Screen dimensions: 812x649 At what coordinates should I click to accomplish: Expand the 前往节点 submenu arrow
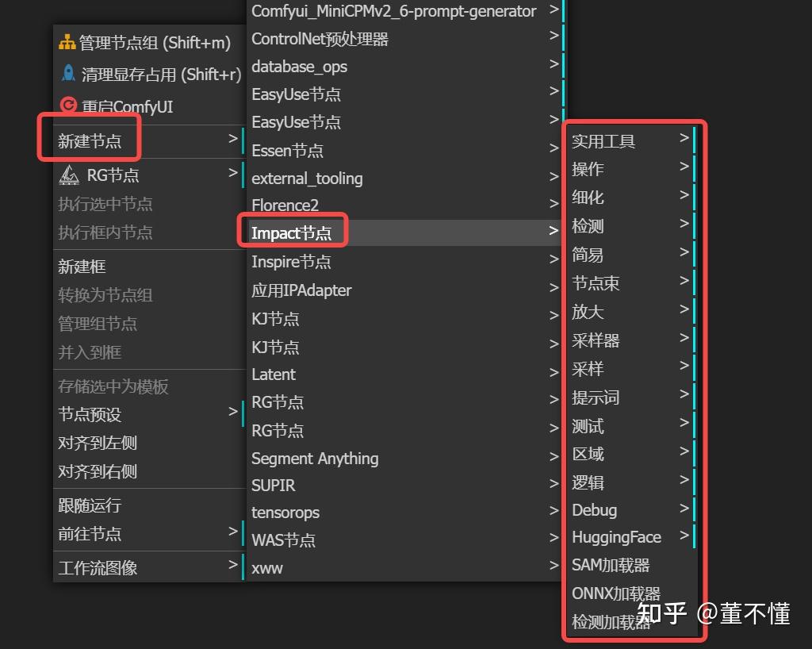(233, 532)
